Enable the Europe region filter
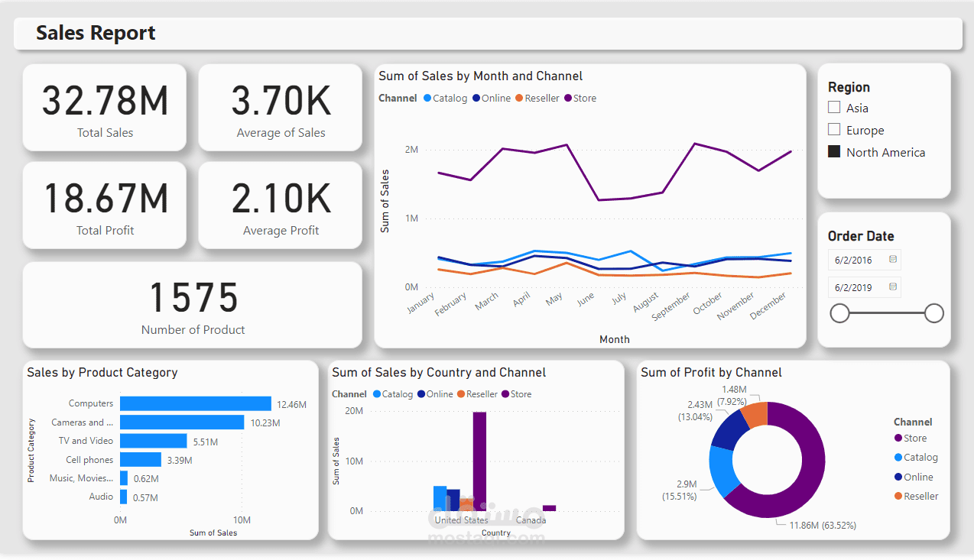 [x=833, y=129]
